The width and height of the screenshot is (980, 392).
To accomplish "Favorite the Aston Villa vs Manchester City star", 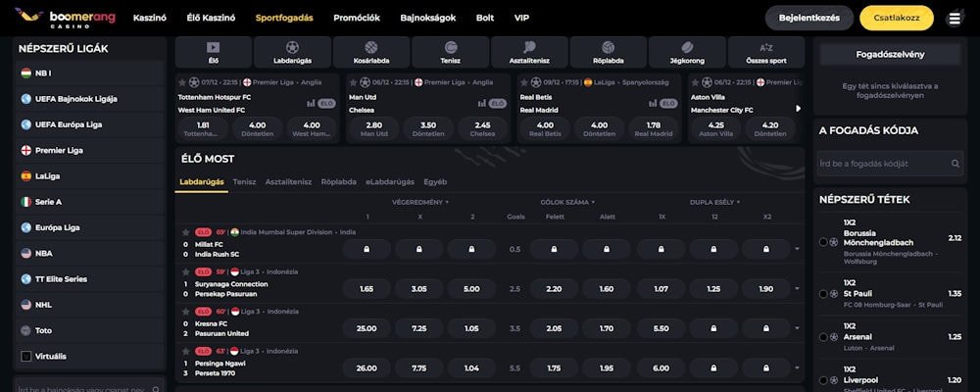I will (695, 82).
